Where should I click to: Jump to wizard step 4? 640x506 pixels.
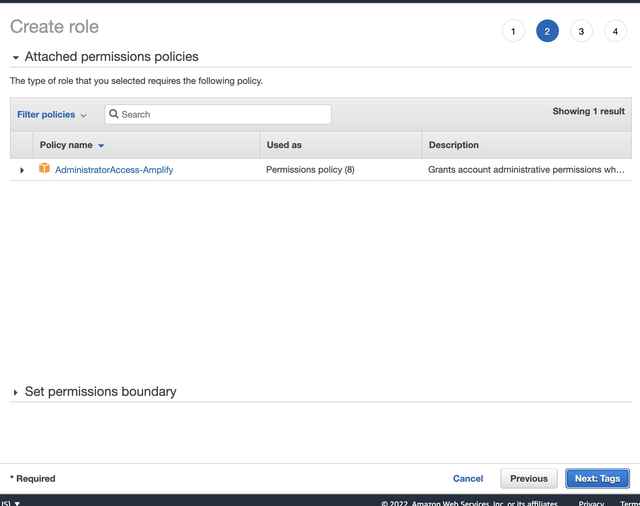(x=615, y=31)
